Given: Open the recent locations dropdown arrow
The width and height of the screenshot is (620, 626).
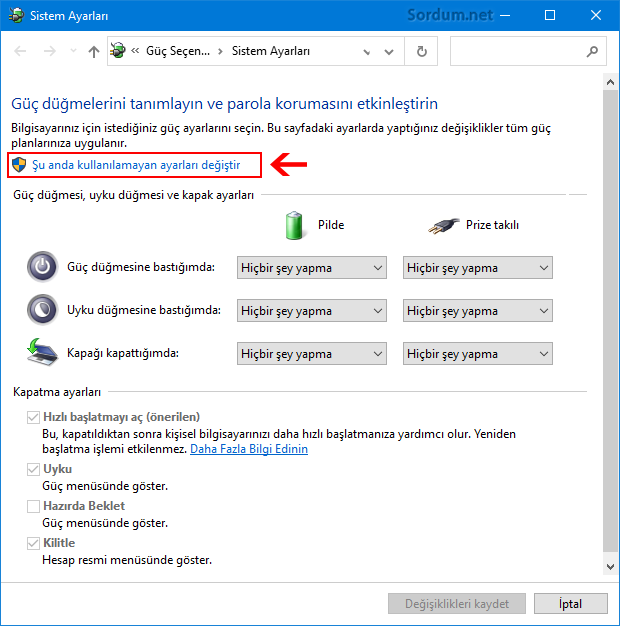Looking at the screenshot, I should (73, 51).
